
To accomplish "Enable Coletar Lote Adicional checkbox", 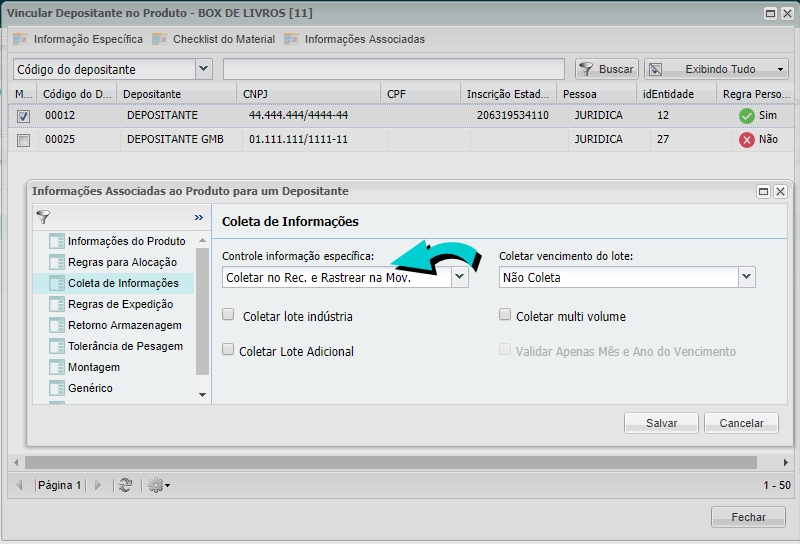I will pyautogui.click(x=228, y=349).
